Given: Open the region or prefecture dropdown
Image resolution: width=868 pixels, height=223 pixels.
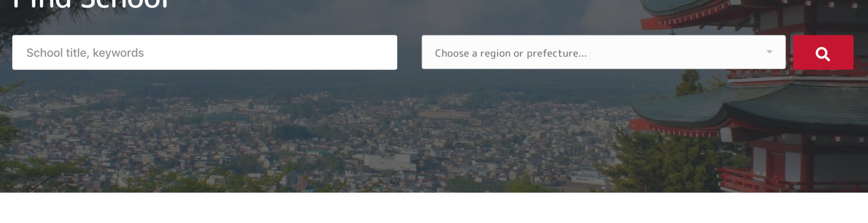Looking at the screenshot, I should [603, 53].
